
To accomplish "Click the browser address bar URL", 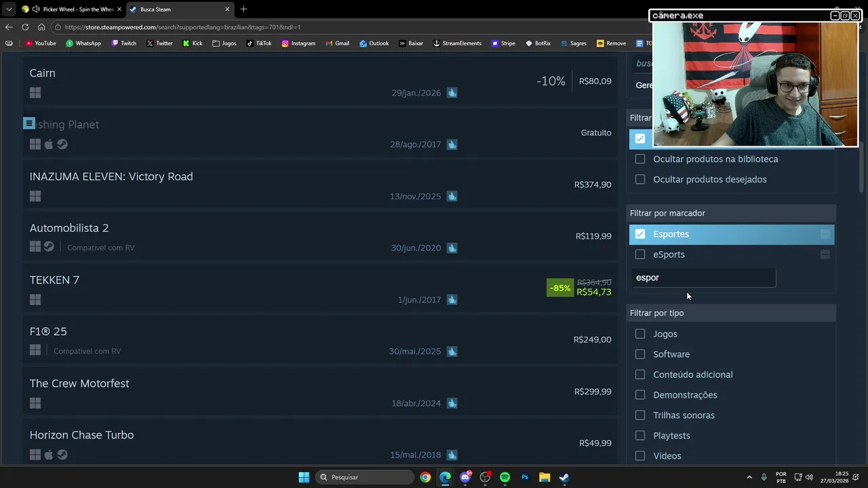I will [x=183, y=27].
